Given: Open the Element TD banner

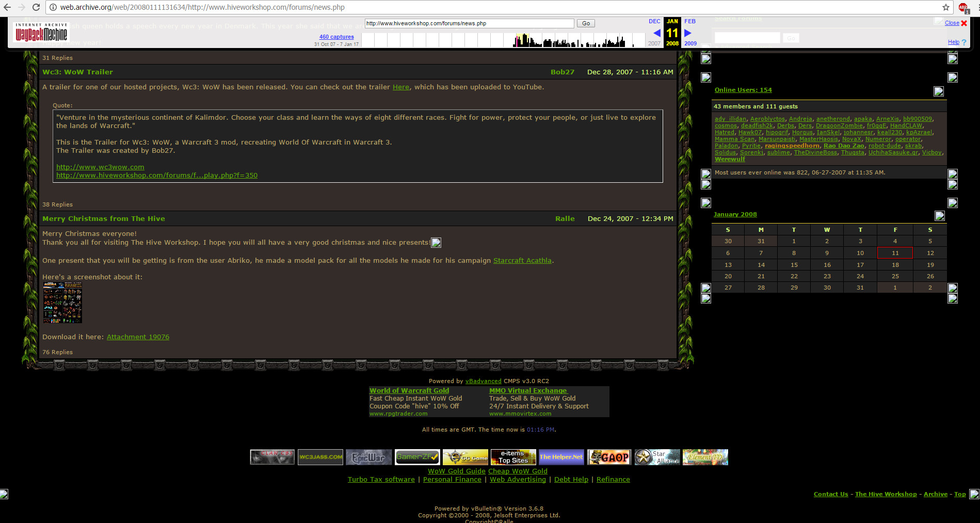Looking at the screenshot, I should 705,457.
